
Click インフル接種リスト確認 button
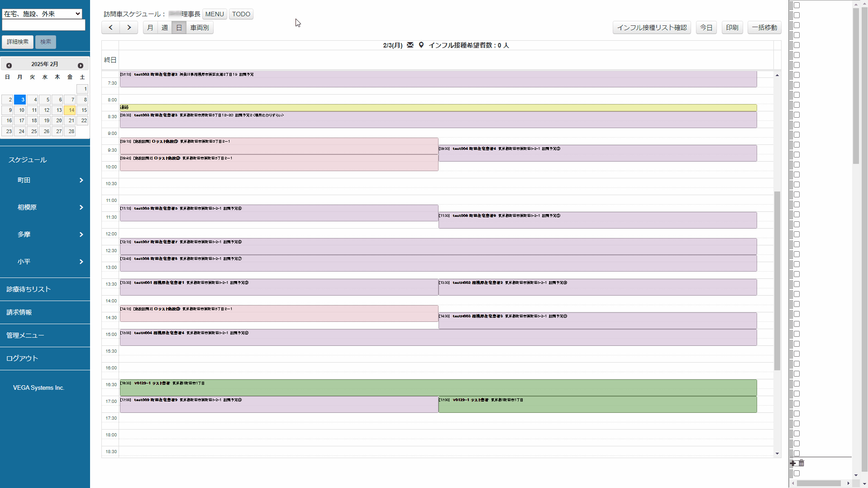652,28
